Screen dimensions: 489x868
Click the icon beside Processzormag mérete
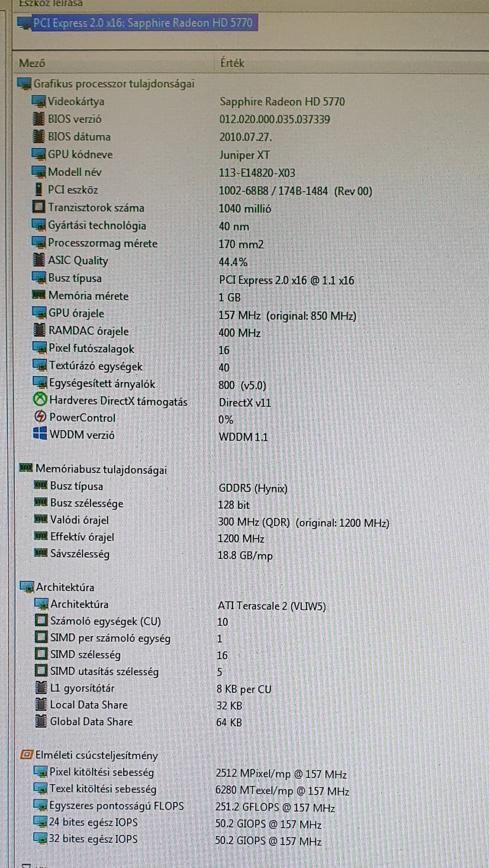(x=39, y=243)
